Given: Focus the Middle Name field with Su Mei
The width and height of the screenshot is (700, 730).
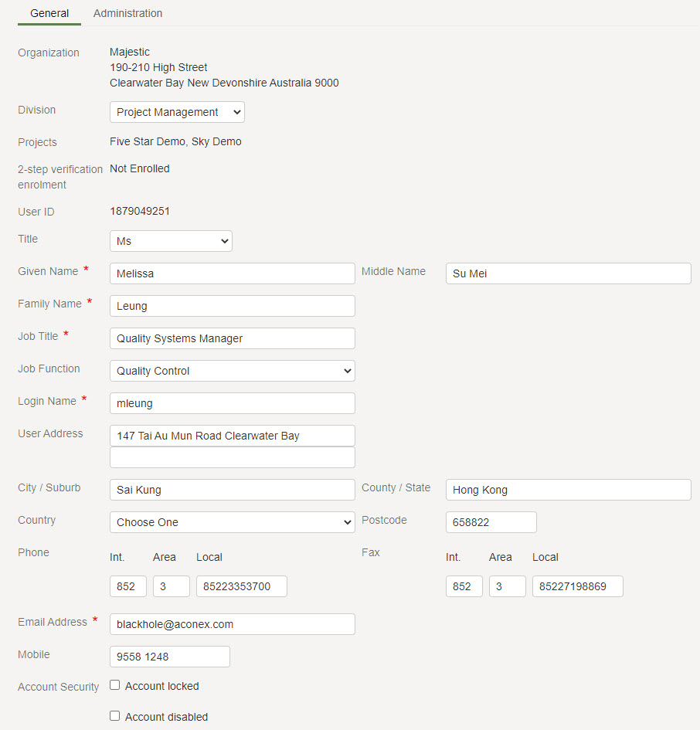Looking at the screenshot, I should coord(568,273).
